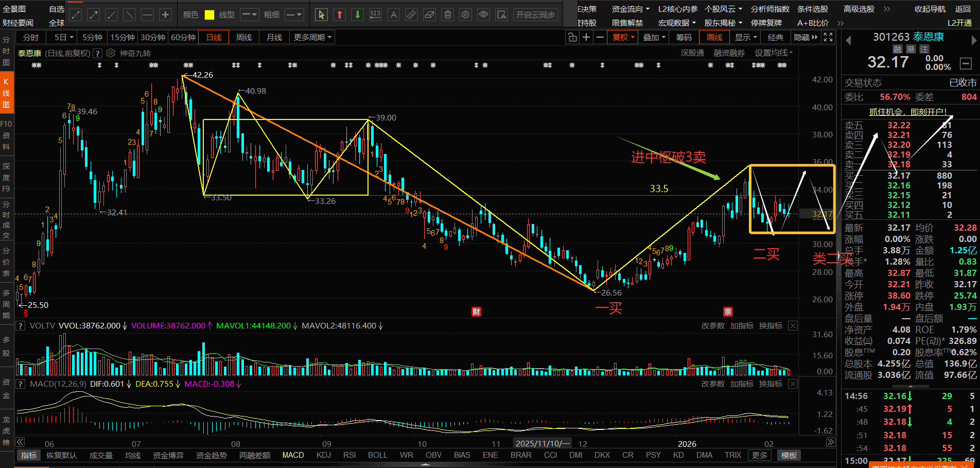Image resolution: width=980 pixels, height=468 pixels.
Task: Open the 叠加 overlay dropdown
Action: 654,37
